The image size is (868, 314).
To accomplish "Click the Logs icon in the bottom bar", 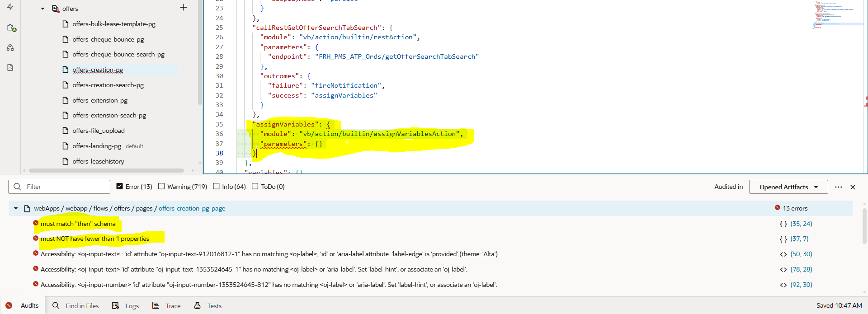I will pos(115,305).
